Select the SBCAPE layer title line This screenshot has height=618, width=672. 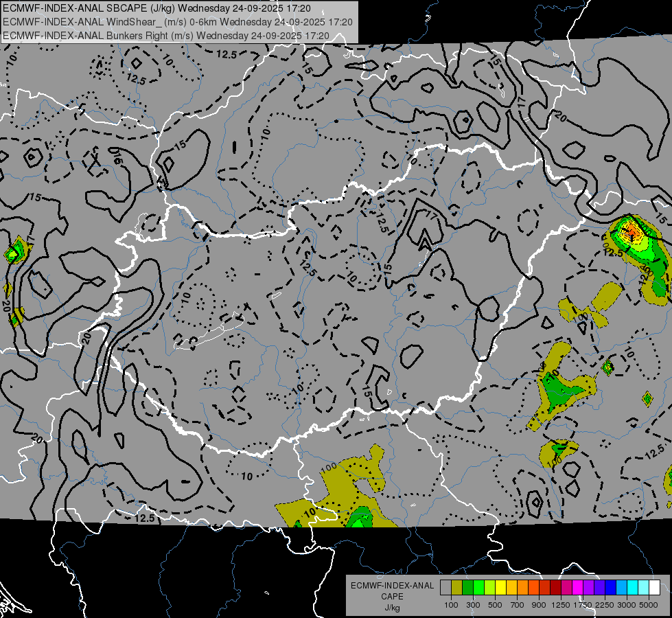pos(157,8)
